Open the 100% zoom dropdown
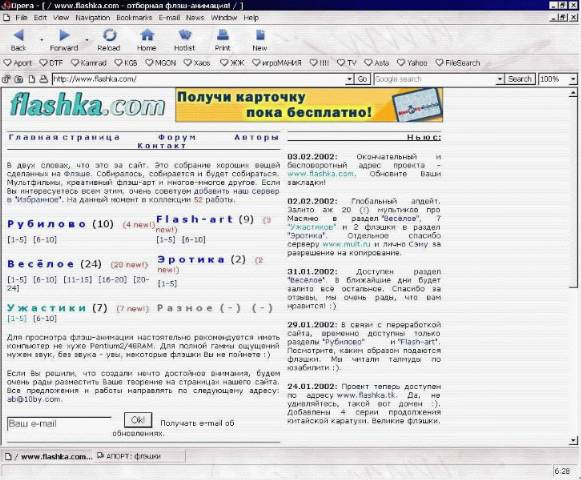The image size is (581, 480). pyautogui.click(x=573, y=79)
